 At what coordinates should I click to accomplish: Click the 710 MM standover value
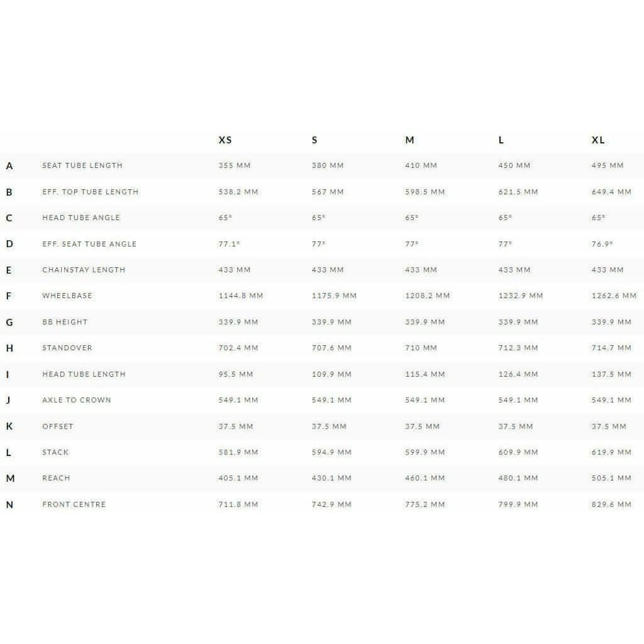[x=421, y=348]
